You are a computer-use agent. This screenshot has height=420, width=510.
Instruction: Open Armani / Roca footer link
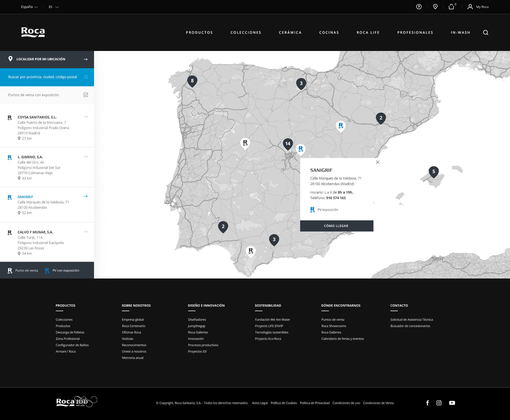pyautogui.click(x=66, y=352)
